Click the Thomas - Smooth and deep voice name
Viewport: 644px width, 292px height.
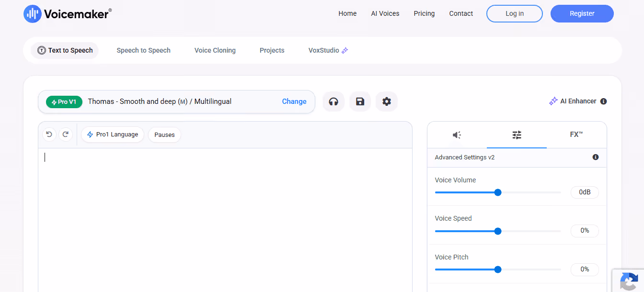pyautogui.click(x=160, y=101)
